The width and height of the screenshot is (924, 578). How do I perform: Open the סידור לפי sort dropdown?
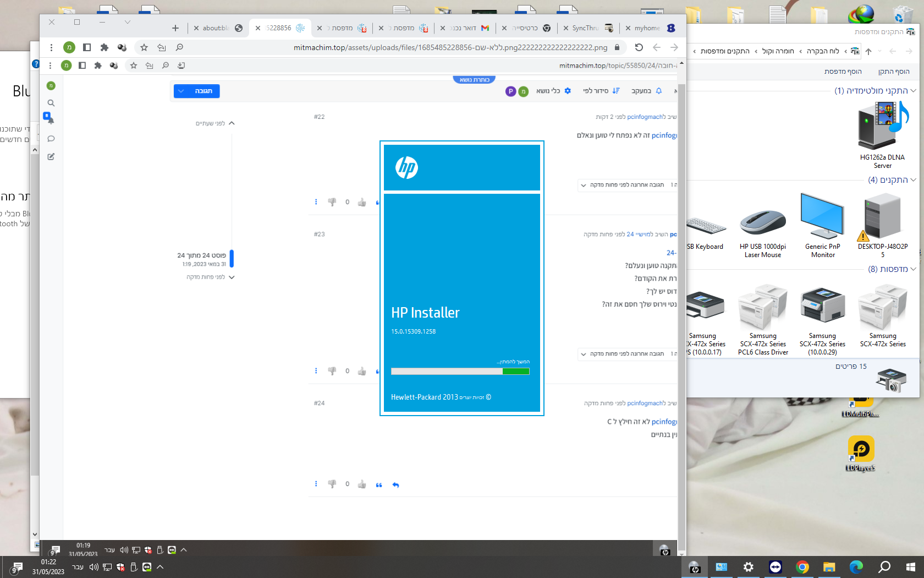601,91
